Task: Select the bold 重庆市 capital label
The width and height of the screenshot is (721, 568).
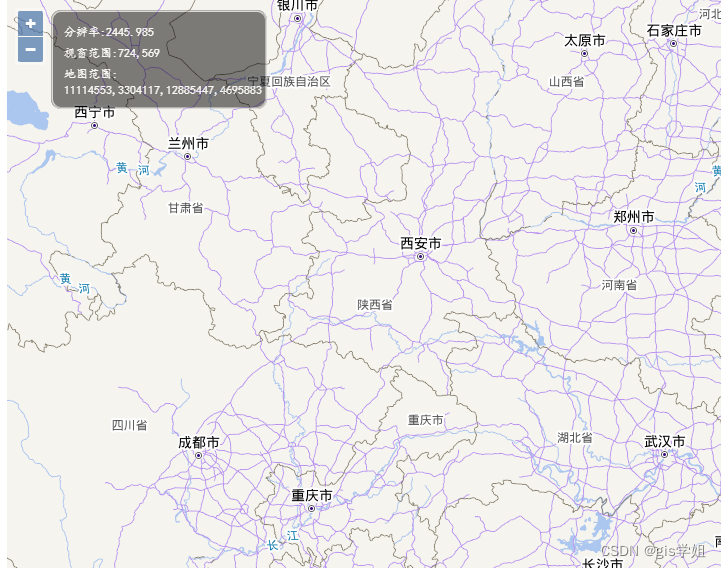Action: pyautogui.click(x=312, y=495)
